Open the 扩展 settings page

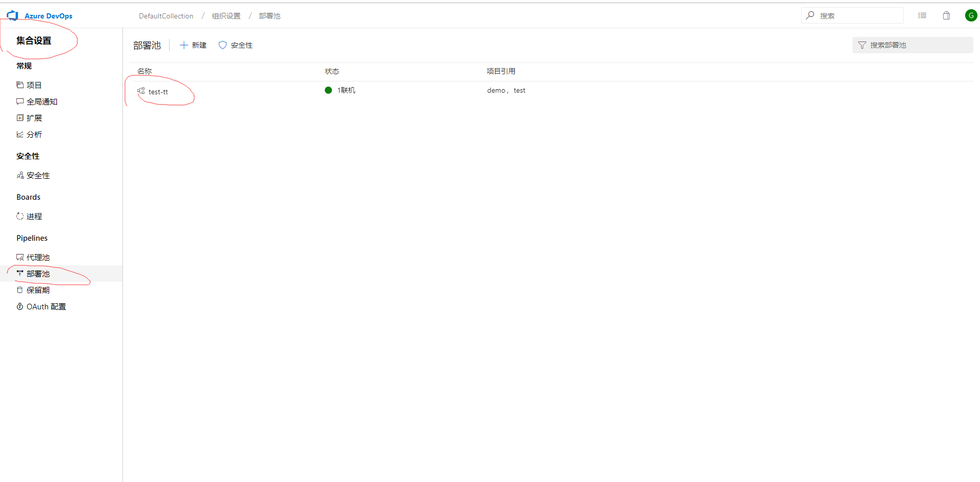pos(34,118)
